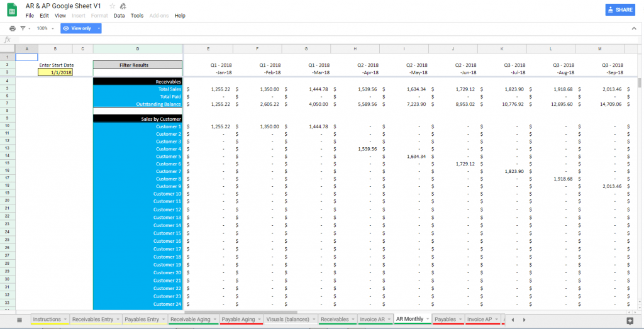Click the View only mode button
The image size is (644, 329).
(77, 28)
